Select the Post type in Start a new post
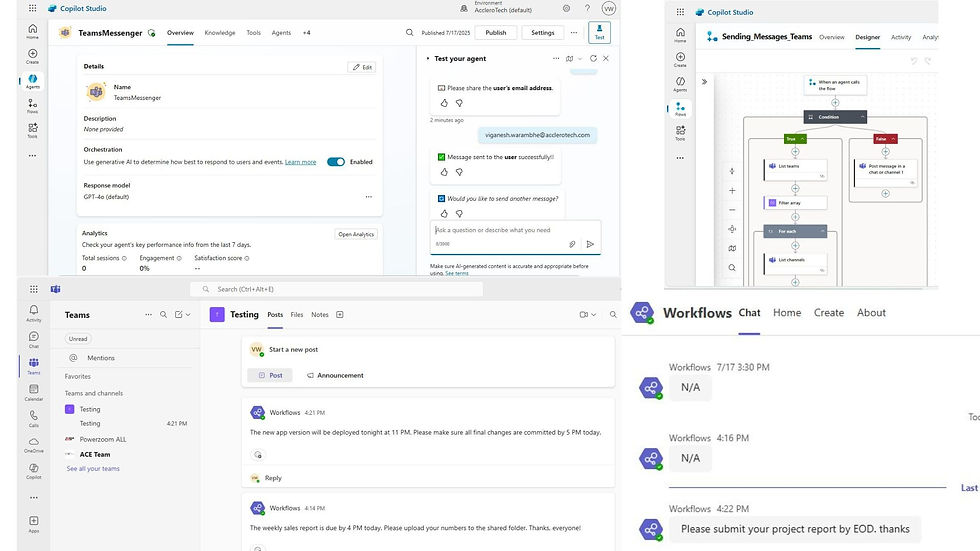Image resolution: width=980 pixels, height=551 pixels. tap(270, 375)
